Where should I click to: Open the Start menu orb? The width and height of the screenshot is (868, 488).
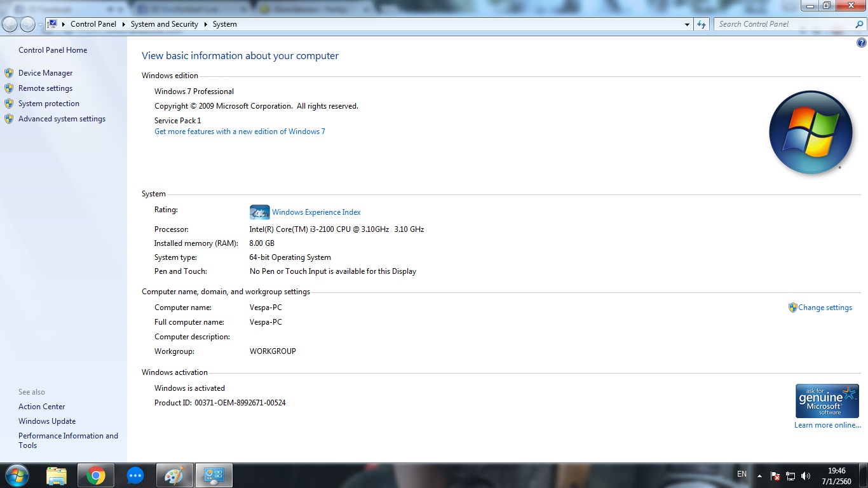click(17, 475)
